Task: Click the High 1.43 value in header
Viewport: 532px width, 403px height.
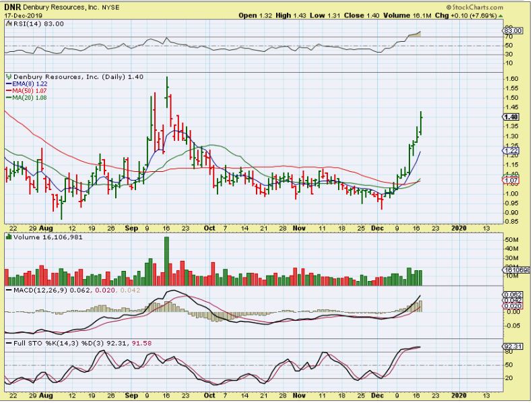Action: pyautogui.click(x=291, y=15)
